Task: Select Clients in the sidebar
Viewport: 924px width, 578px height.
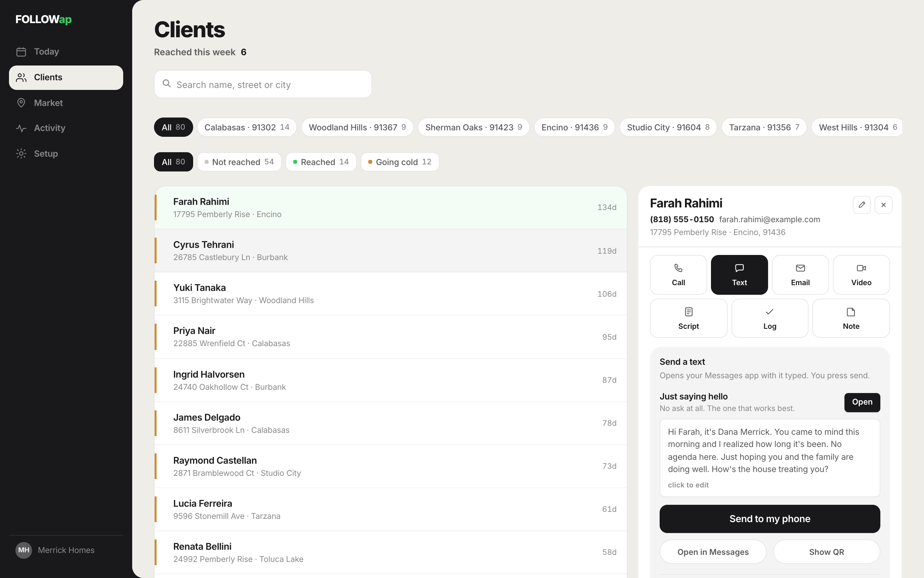Action: tap(66, 78)
